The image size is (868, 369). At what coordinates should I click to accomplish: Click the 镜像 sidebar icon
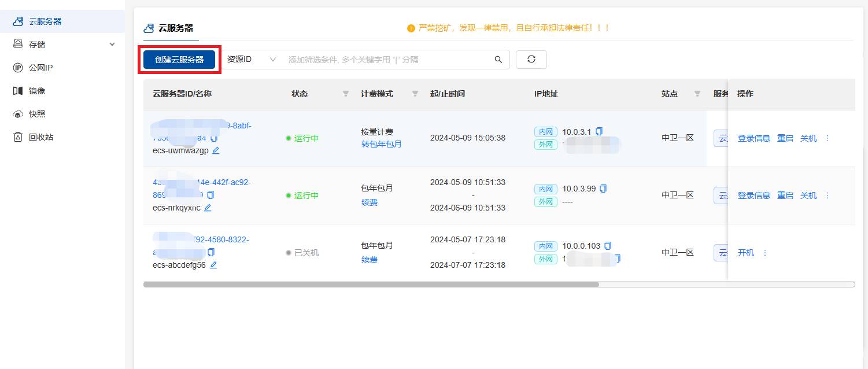[x=18, y=91]
